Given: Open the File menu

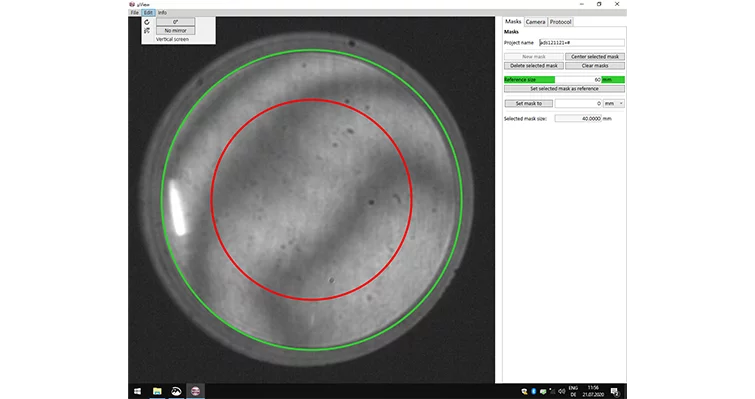Looking at the screenshot, I should (135, 13).
